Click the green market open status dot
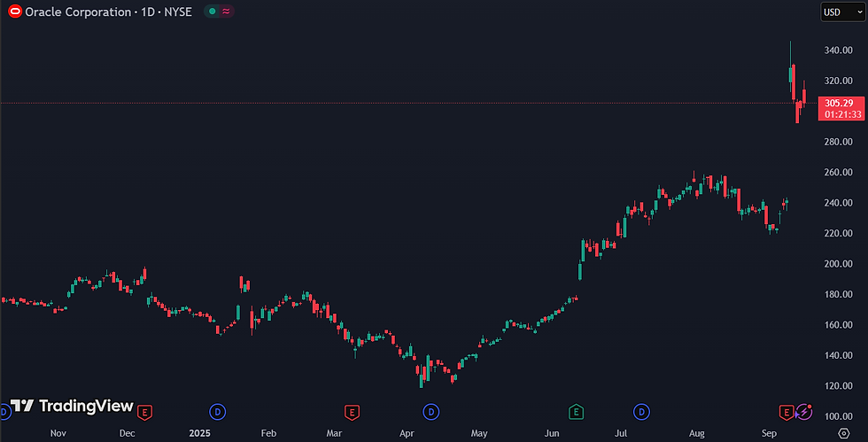The image size is (868, 442). [x=212, y=12]
